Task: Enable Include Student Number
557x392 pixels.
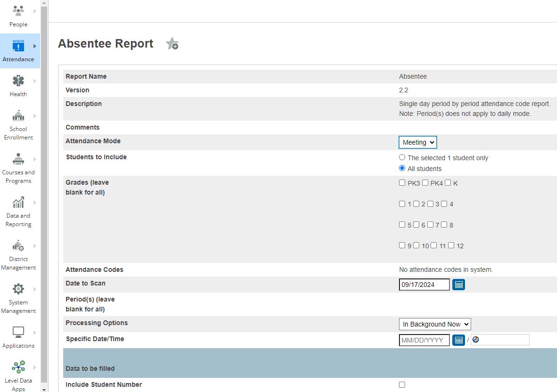Action: point(402,384)
